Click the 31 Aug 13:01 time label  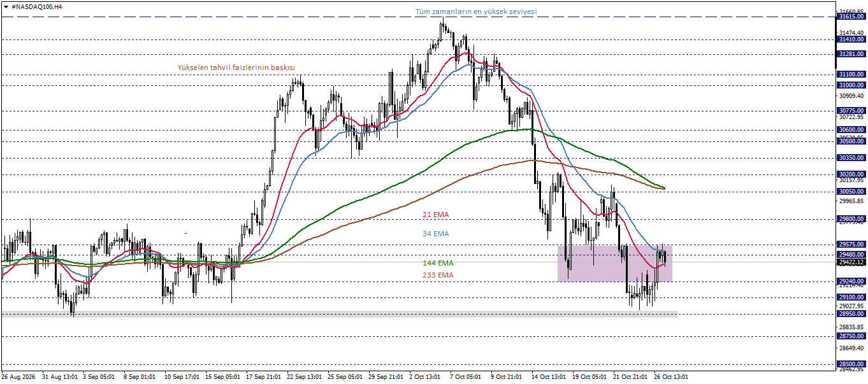(60, 377)
